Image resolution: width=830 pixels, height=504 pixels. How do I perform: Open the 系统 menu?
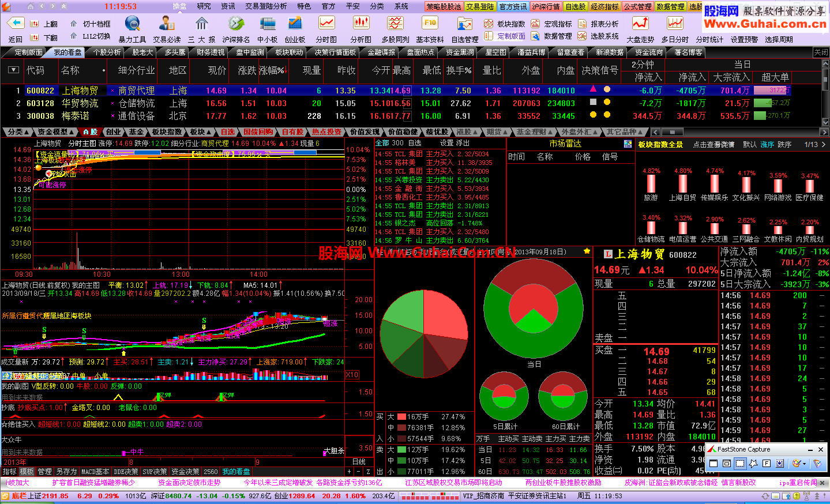(x=401, y=6)
